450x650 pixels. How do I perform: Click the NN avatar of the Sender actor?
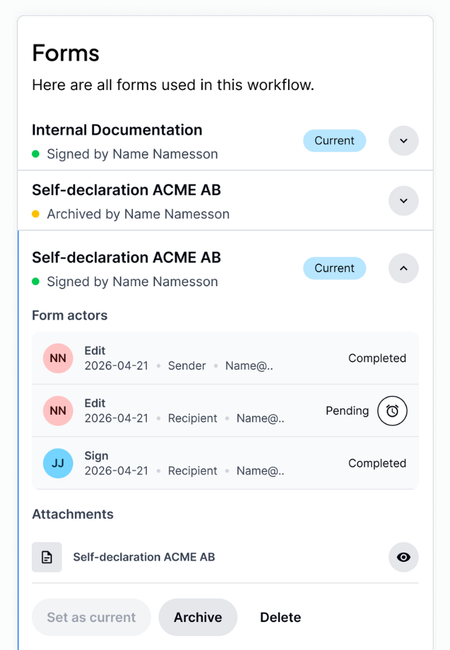58,358
